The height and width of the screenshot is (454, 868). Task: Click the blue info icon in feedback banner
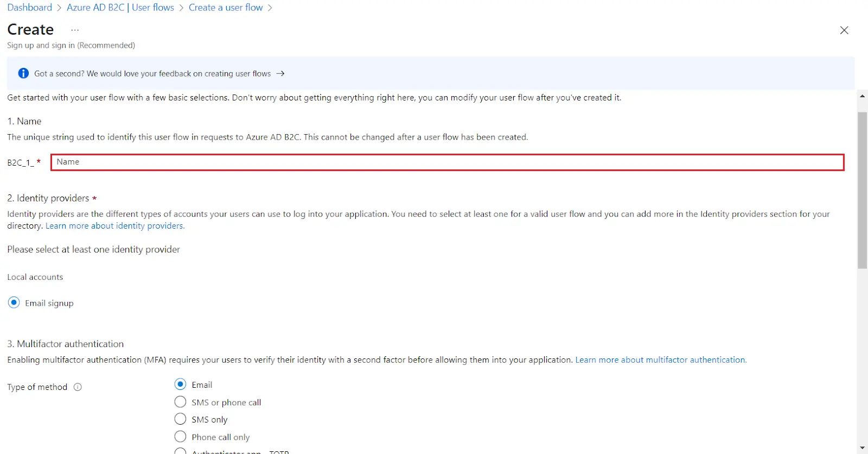point(23,73)
